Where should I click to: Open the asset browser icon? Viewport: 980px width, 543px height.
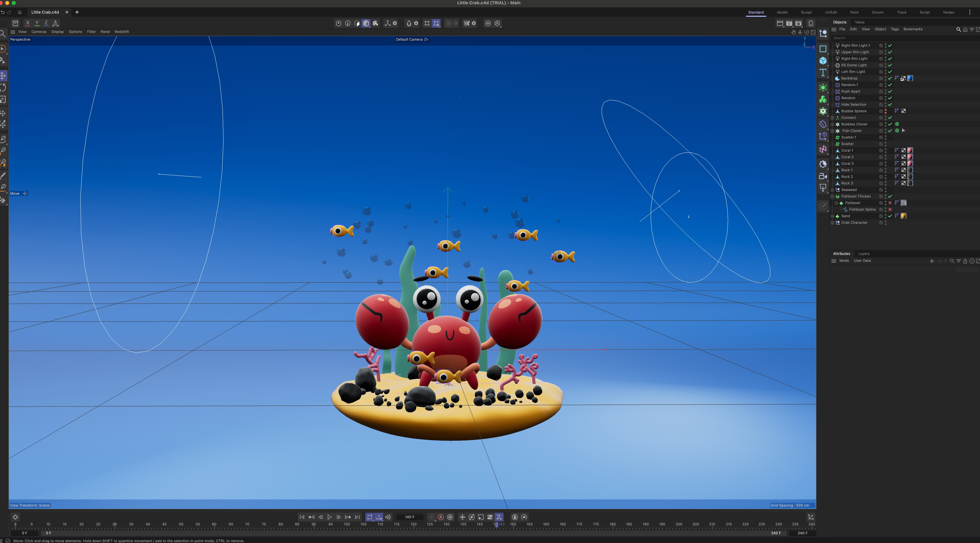pyautogui.click(x=16, y=23)
